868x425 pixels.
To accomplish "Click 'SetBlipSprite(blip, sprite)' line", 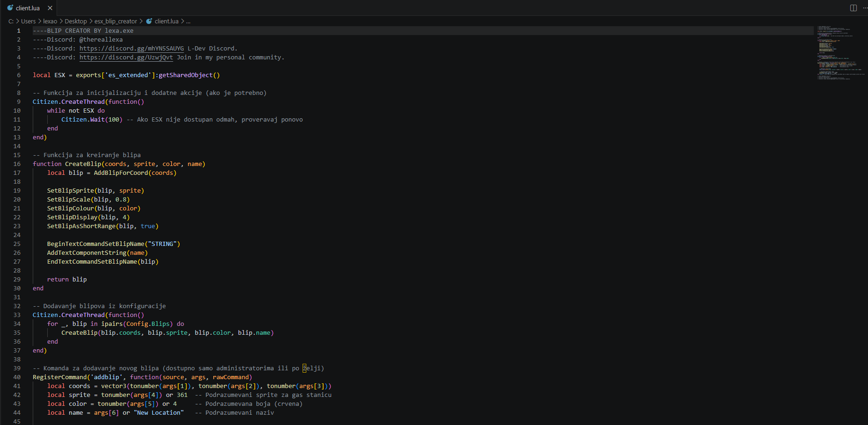I will 95,191.
